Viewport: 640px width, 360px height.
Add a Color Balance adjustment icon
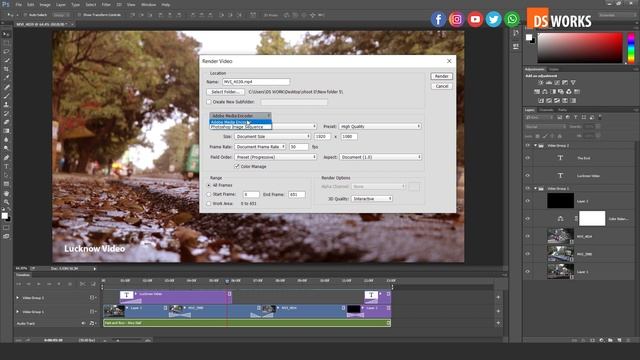pyautogui.click(x=545, y=92)
